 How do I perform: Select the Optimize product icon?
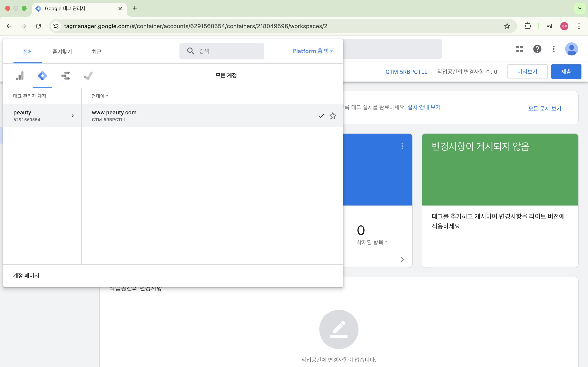65,76
